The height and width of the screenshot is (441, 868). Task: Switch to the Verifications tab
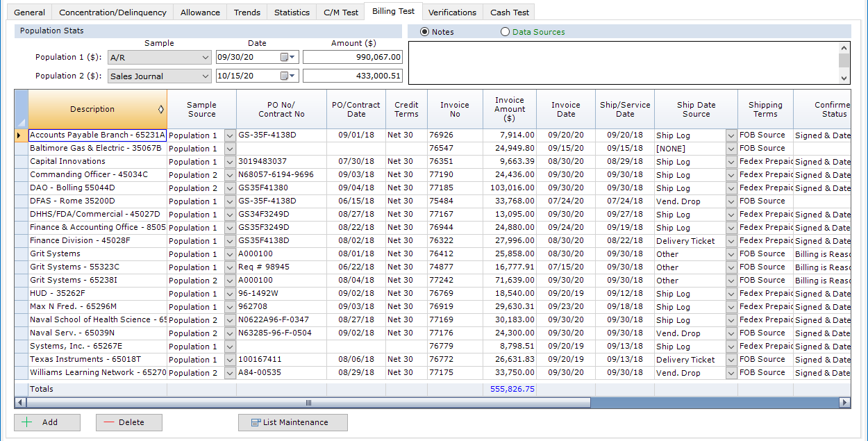[x=452, y=13]
